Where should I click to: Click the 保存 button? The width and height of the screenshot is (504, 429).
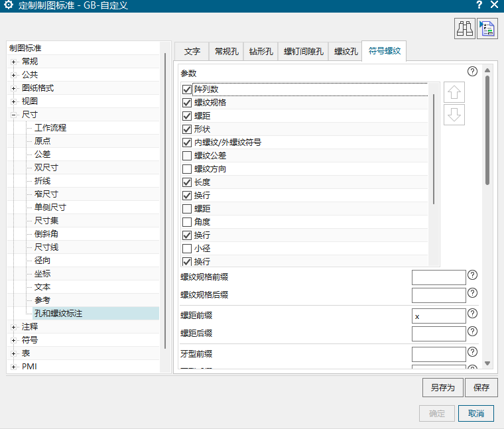coord(481,387)
